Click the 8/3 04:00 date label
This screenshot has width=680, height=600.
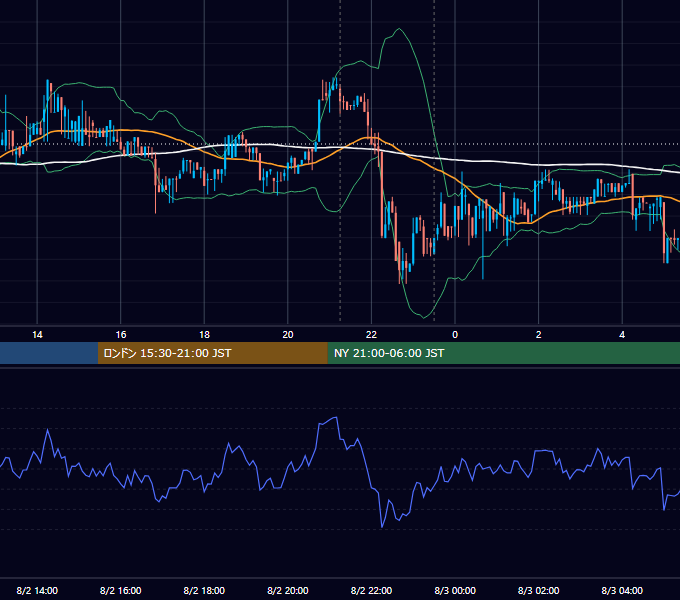(622, 590)
